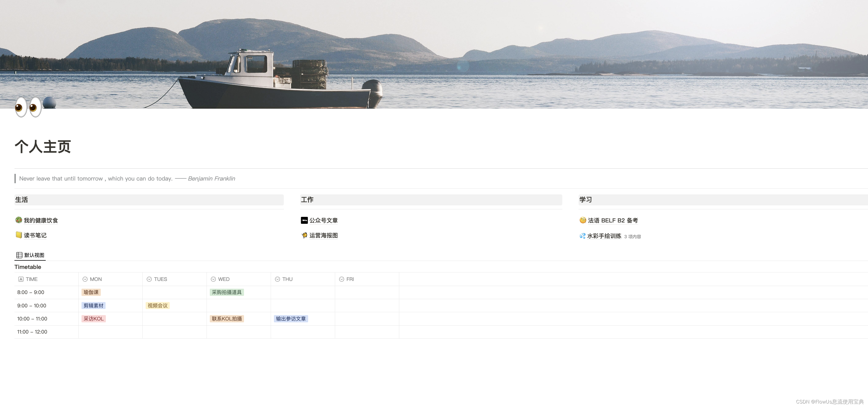Open the 公众号文章 page link
This screenshot has height=407, width=868.
[x=323, y=221]
